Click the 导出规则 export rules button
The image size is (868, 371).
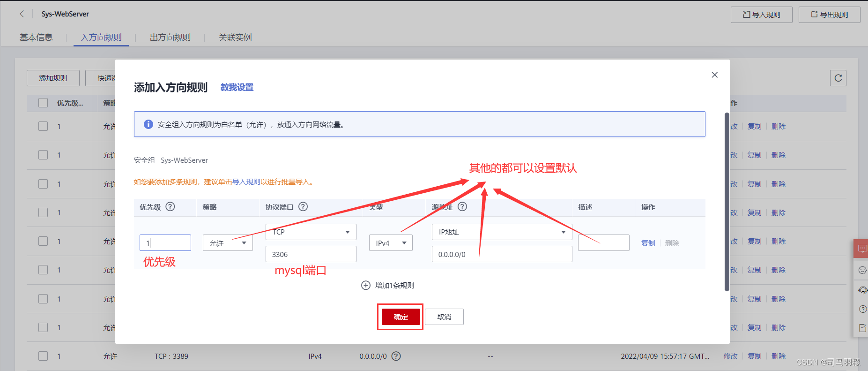coord(830,15)
